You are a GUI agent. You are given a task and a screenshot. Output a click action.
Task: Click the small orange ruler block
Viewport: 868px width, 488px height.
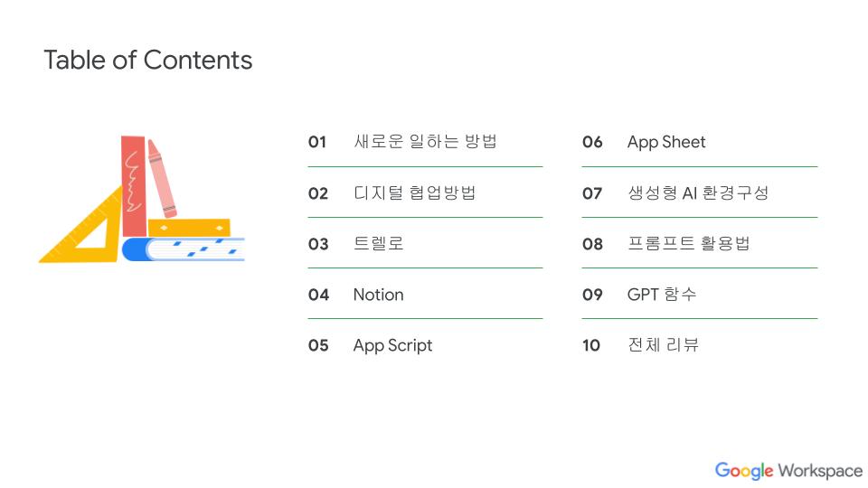tap(189, 228)
